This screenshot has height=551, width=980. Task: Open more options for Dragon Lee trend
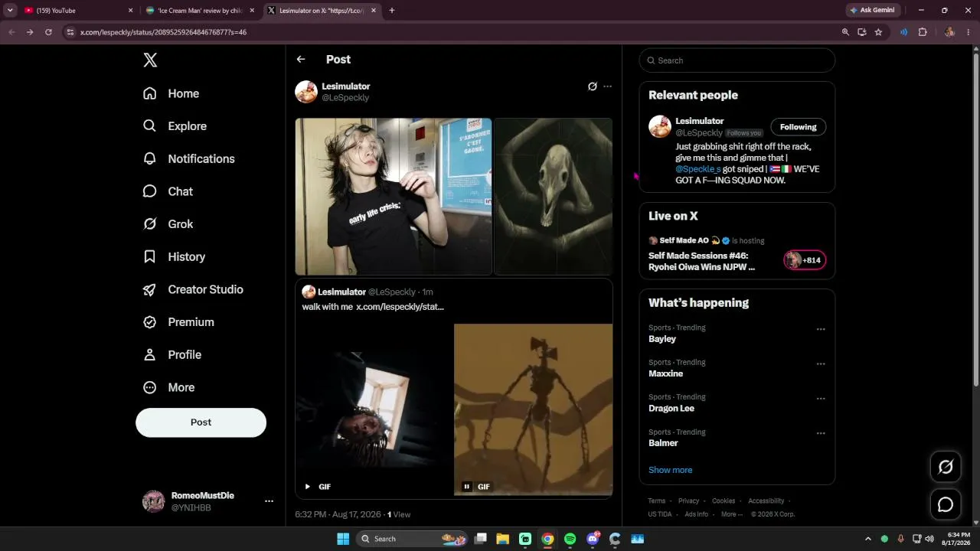point(821,399)
